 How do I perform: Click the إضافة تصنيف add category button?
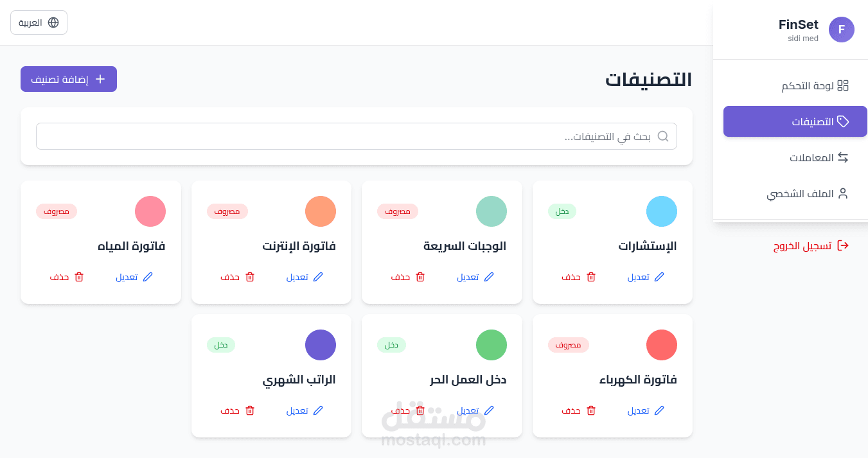pos(69,79)
